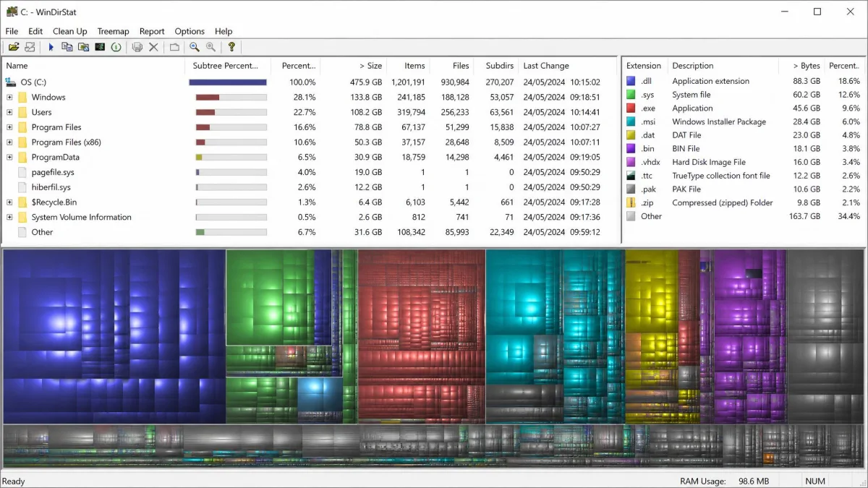The height and width of the screenshot is (488, 868).
Task: Sort by the Name column header
Action: click(93, 66)
